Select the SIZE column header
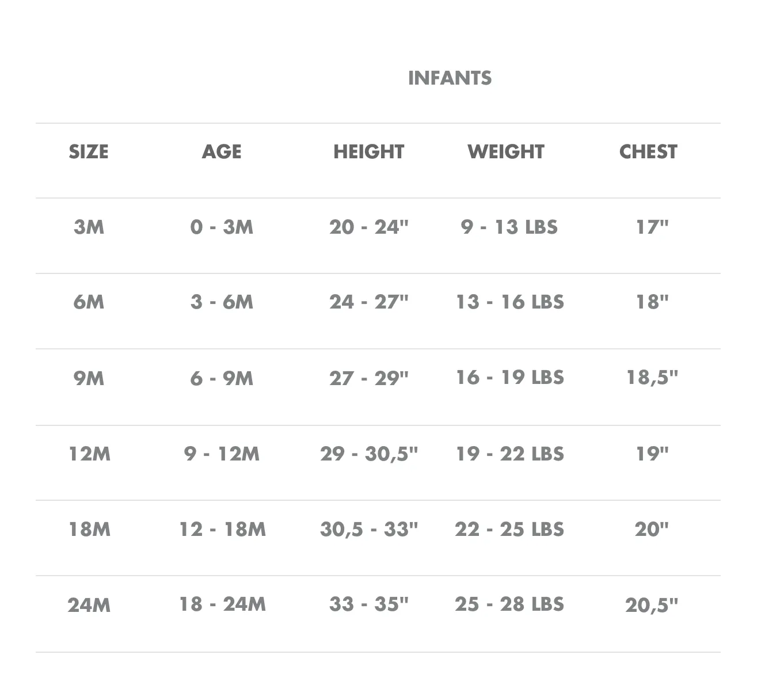This screenshot has width=784, height=685. click(89, 151)
